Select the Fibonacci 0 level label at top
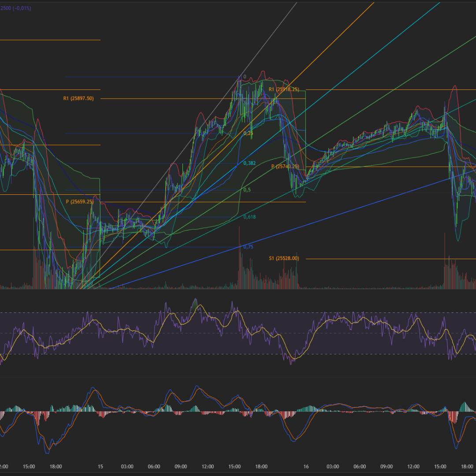The image size is (476, 476). point(245,77)
